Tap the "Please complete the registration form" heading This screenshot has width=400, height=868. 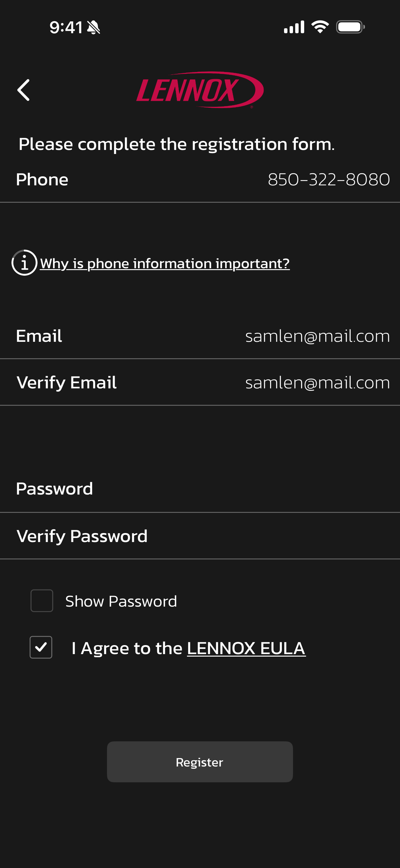point(176,144)
